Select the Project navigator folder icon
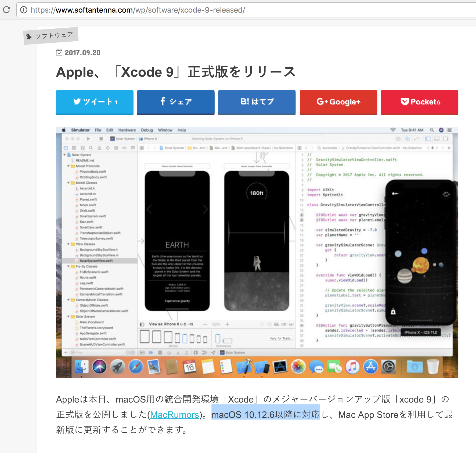The image size is (476, 453). [x=66, y=148]
